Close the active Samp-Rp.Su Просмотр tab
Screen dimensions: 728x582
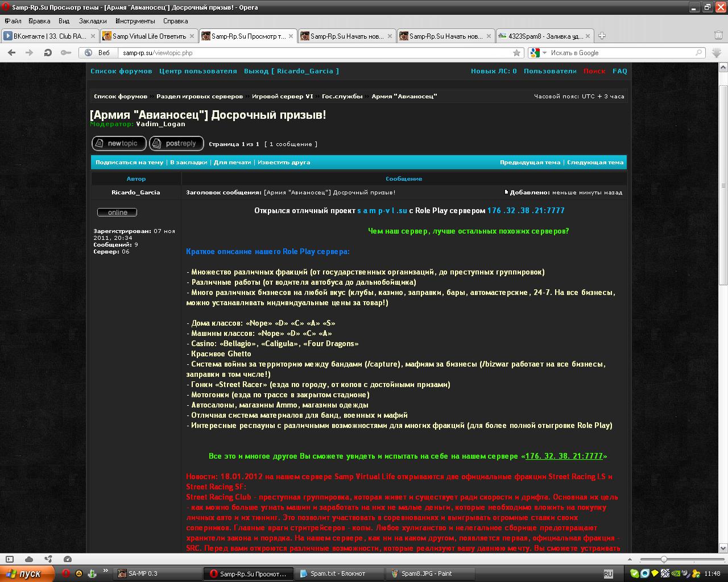(291, 36)
